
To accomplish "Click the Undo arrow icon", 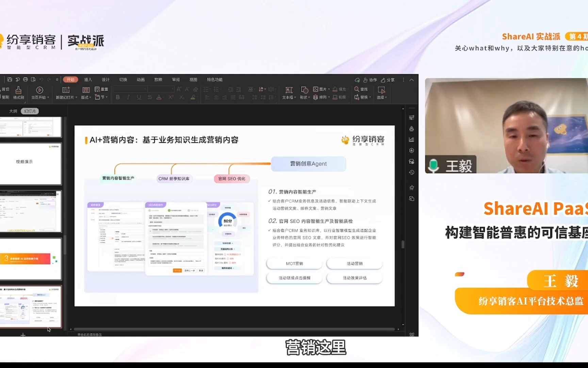I will click(41, 79).
